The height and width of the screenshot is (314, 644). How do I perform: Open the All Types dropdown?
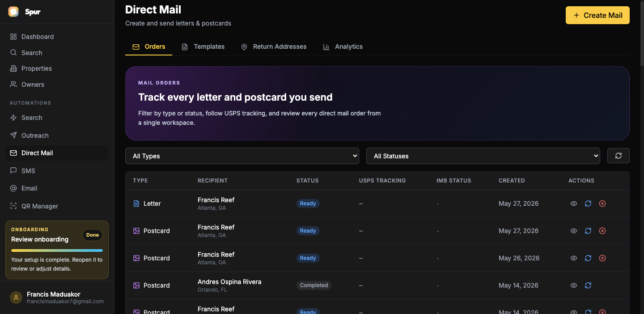pyautogui.click(x=242, y=156)
